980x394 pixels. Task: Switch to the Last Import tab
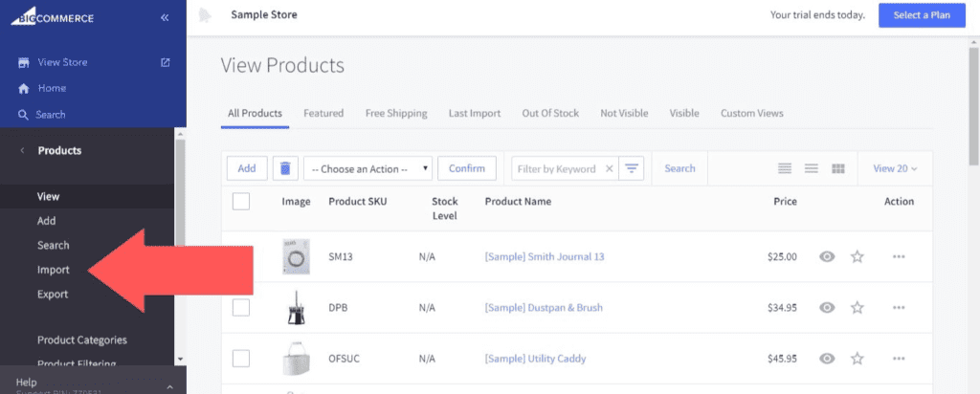[475, 114]
